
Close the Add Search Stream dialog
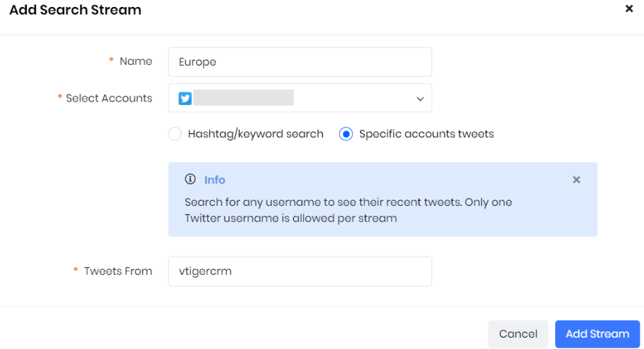tap(628, 8)
